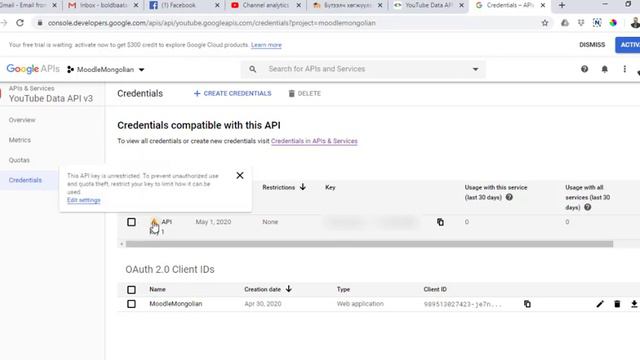Download MoodleMongolian OAuth client JSON
The image size is (640, 360).
(634, 304)
